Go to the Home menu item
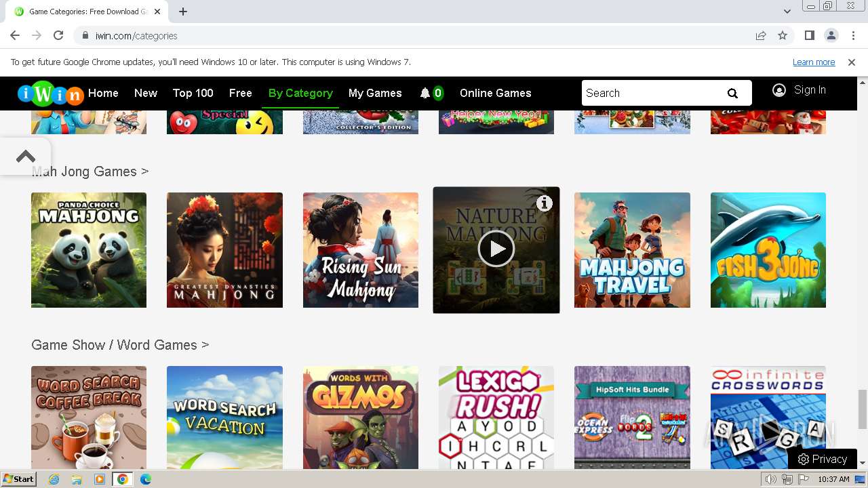 pos(103,94)
